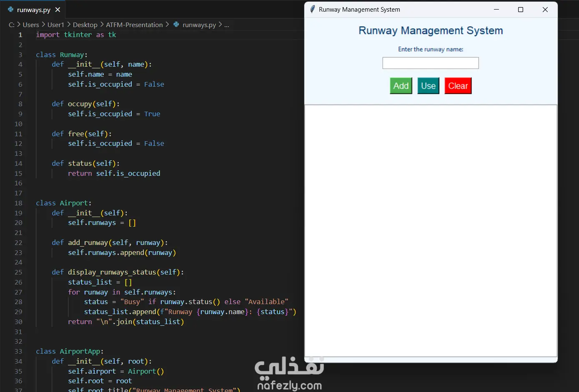The image size is (579, 392).
Task: Click the 'def status(self):' line
Action: pos(86,163)
